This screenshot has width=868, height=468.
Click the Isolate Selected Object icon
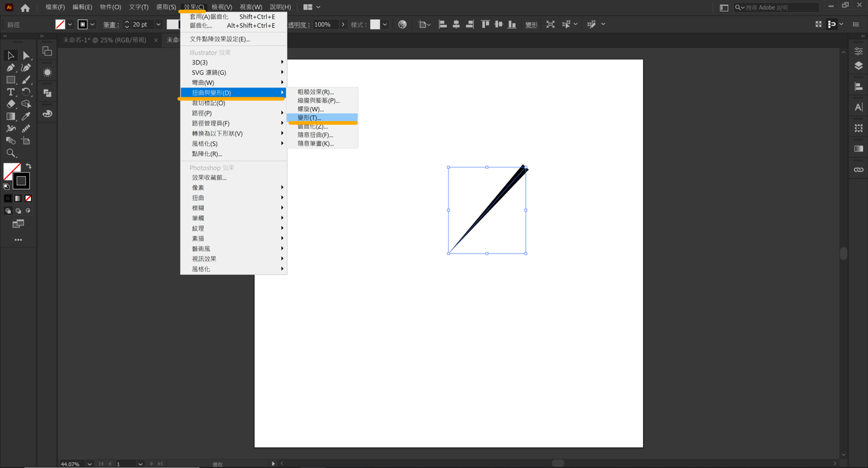[x=551, y=24]
